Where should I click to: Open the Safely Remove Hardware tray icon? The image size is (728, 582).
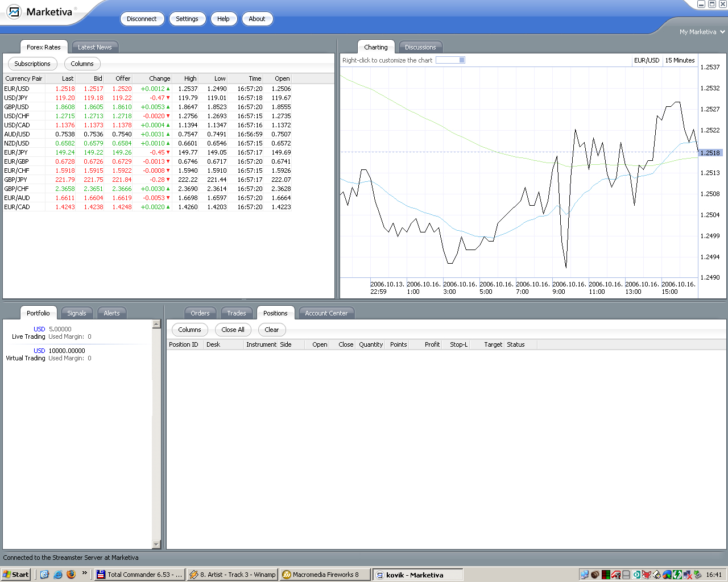point(698,575)
